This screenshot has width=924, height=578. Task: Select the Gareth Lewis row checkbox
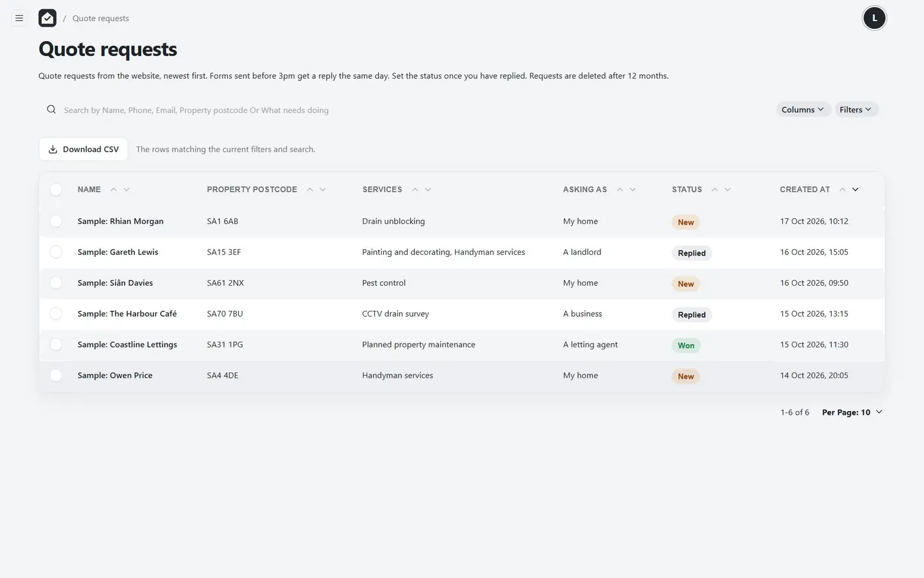click(x=56, y=252)
